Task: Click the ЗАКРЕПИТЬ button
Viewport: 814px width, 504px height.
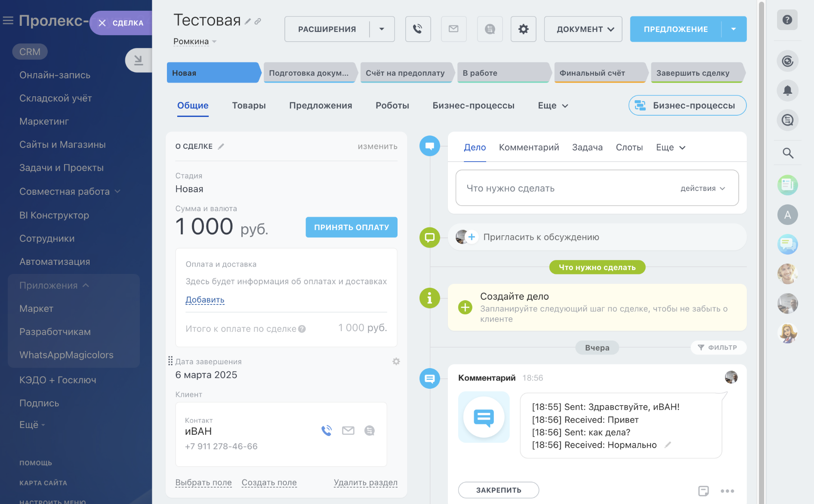Action: click(x=499, y=490)
